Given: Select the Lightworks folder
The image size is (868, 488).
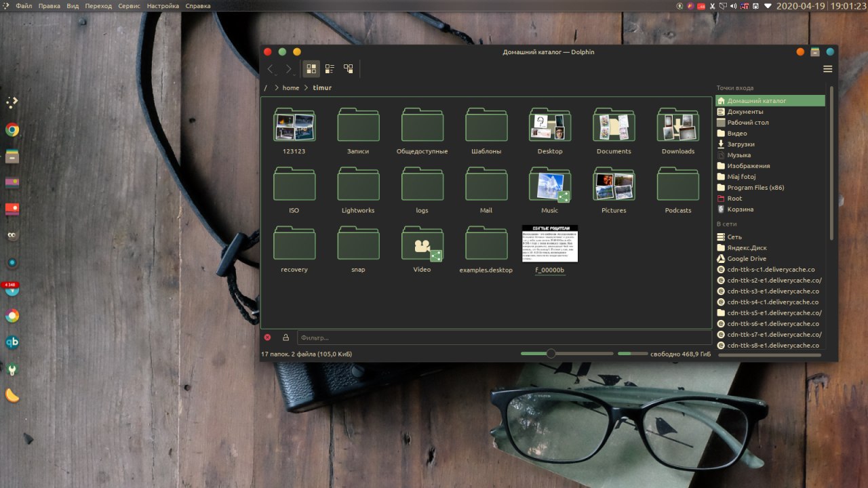Looking at the screenshot, I should [x=358, y=190].
